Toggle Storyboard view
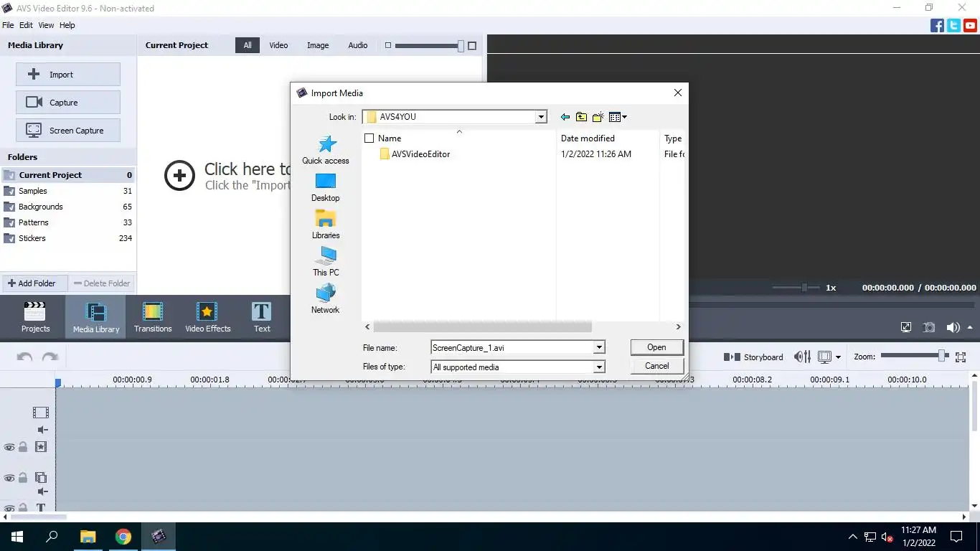 click(x=753, y=357)
